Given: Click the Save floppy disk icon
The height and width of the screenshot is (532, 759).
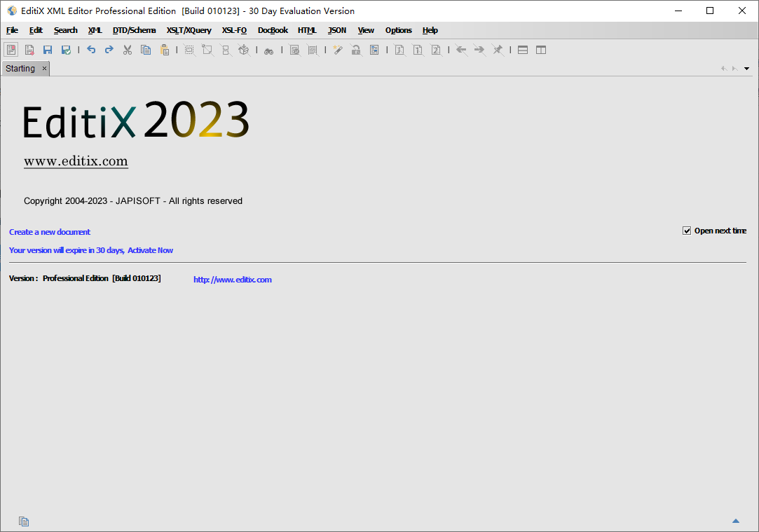Looking at the screenshot, I should (x=48, y=50).
